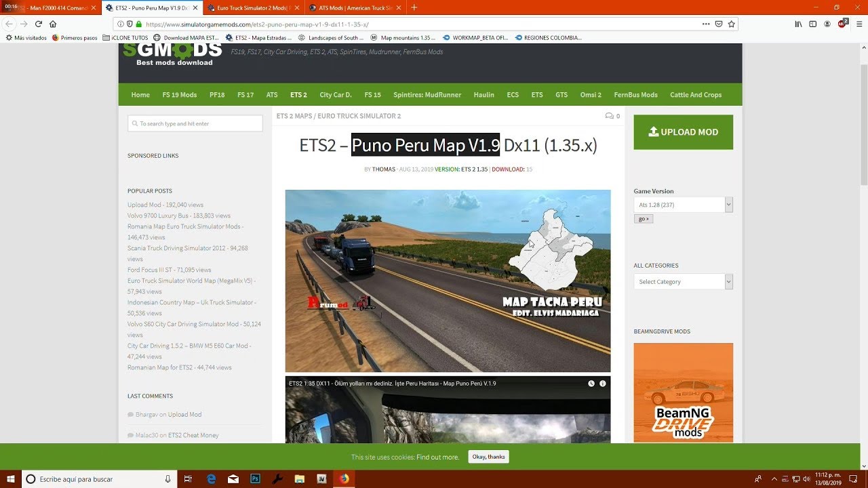Screen dimensions: 868x488
Task: Open the Windows Start menu
Action: 10,479
